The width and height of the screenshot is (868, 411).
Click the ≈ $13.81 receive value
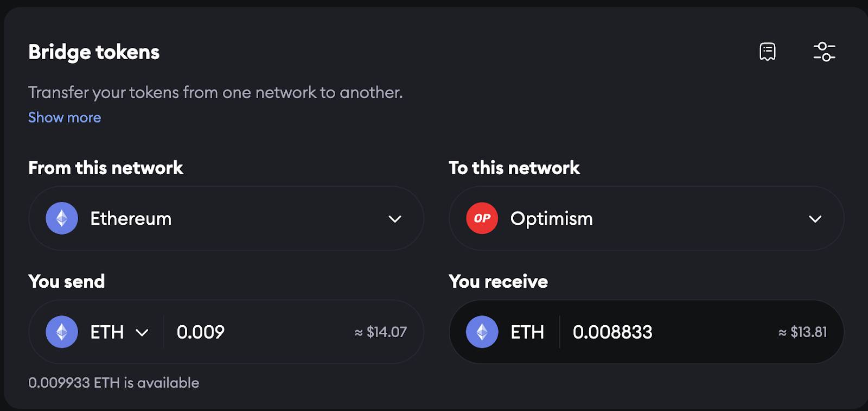click(802, 332)
